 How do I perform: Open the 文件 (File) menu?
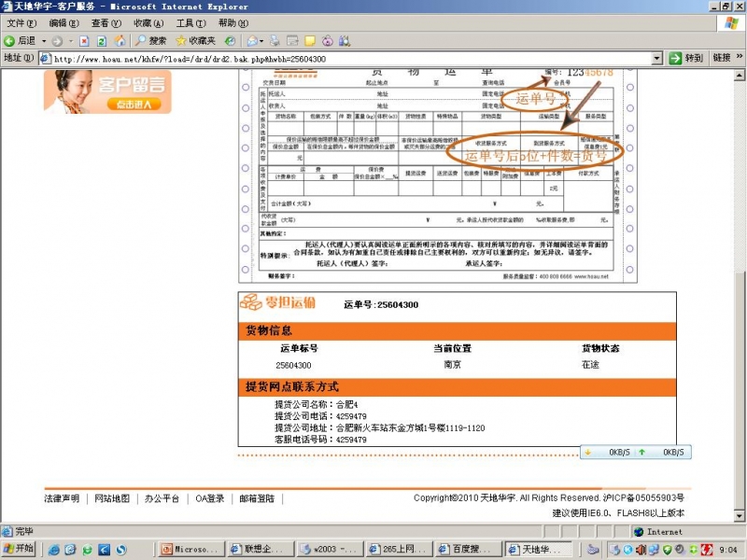point(21,22)
